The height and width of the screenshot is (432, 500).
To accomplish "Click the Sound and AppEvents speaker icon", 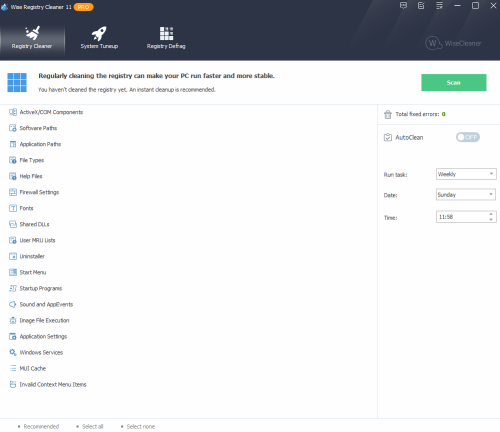I will 13,304.
